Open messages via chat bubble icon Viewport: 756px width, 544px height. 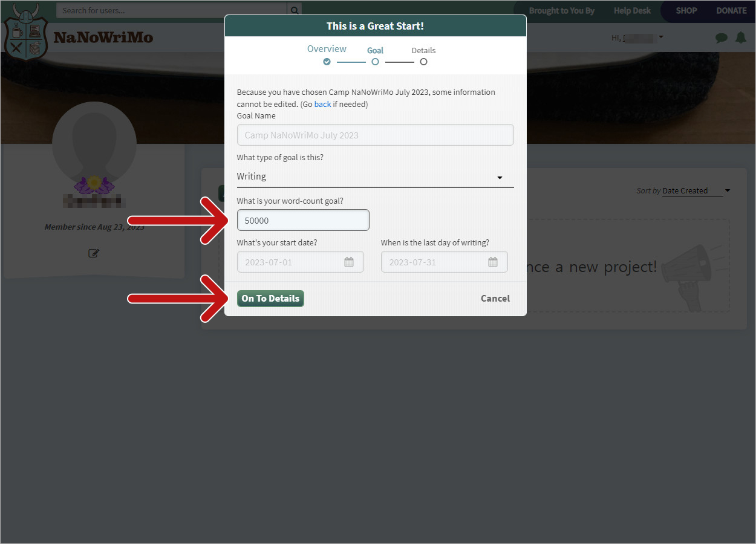(721, 37)
